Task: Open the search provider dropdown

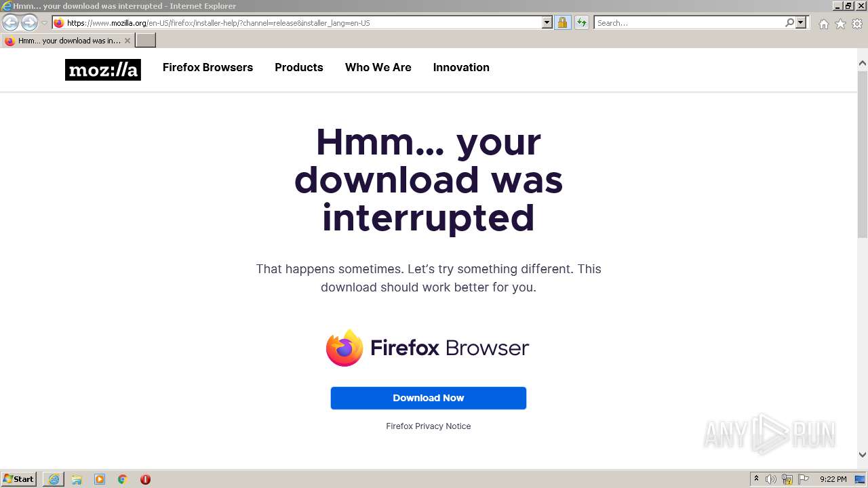Action: point(801,23)
